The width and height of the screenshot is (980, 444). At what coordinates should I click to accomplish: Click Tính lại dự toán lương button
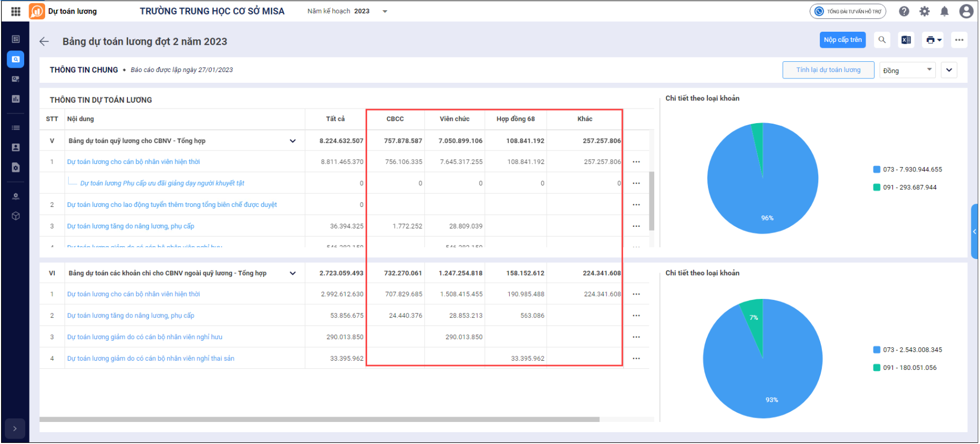(828, 70)
